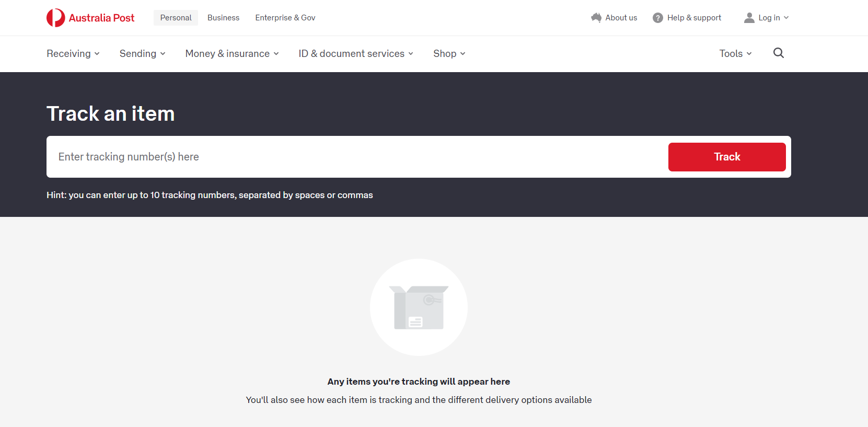The height and width of the screenshot is (427, 868).
Task: Click the question mark help icon
Action: point(658,18)
